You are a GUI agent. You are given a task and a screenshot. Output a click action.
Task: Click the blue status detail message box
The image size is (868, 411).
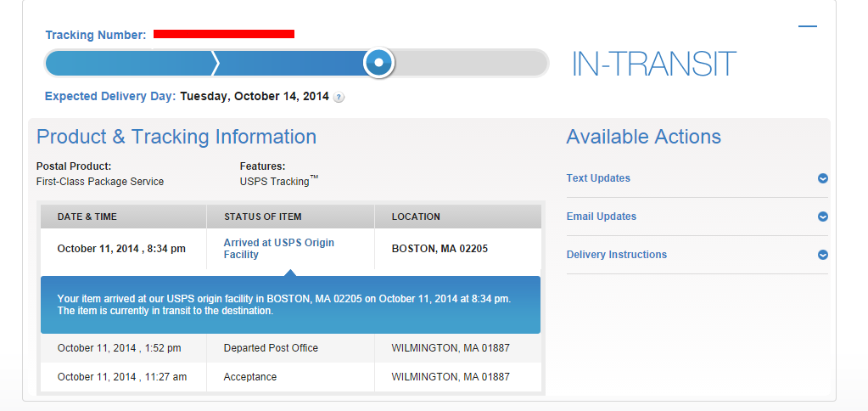coord(290,305)
